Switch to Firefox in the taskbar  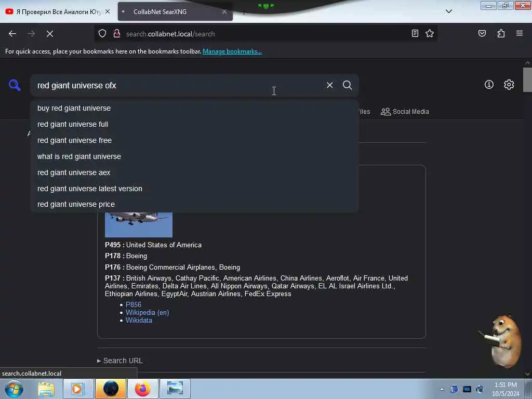click(x=142, y=389)
